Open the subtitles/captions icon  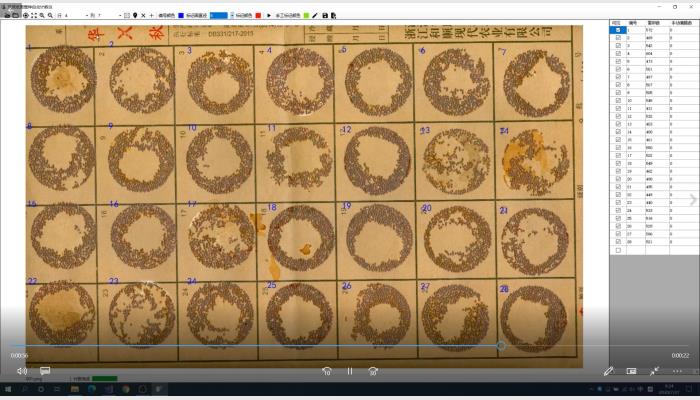[45, 371]
